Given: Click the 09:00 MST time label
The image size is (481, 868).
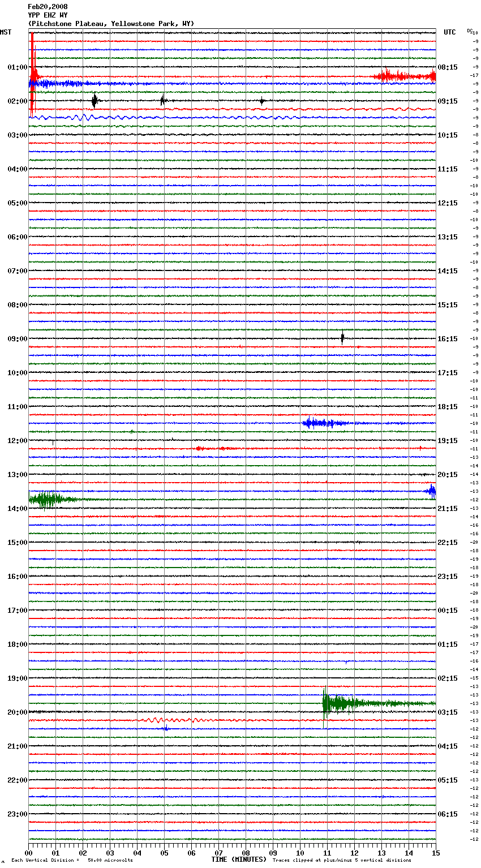Looking at the screenshot, I should [x=18, y=339].
